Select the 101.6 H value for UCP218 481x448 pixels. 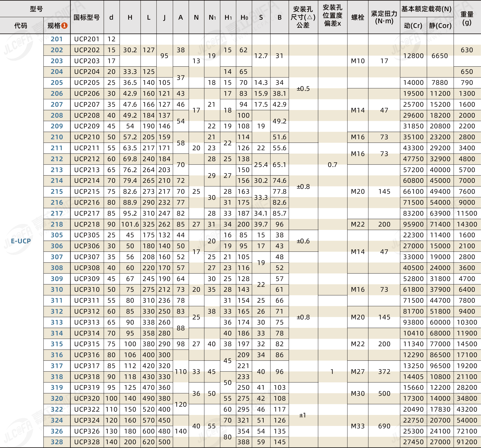click(x=130, y=224)
